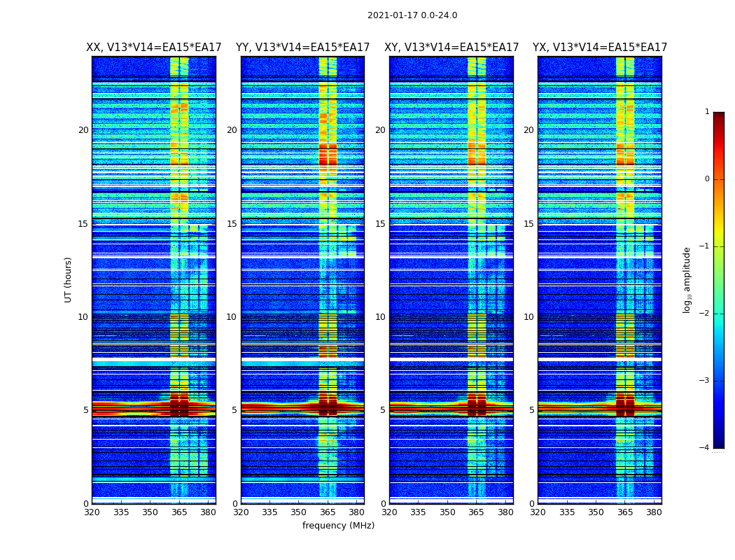The height and width of the screenshot is (560, 735).
Task: Click the 380 tick under YX panel
Action: point(654,512)
